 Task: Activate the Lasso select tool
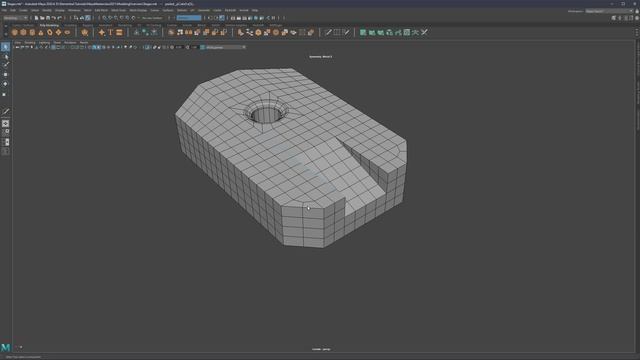(5, 56)
